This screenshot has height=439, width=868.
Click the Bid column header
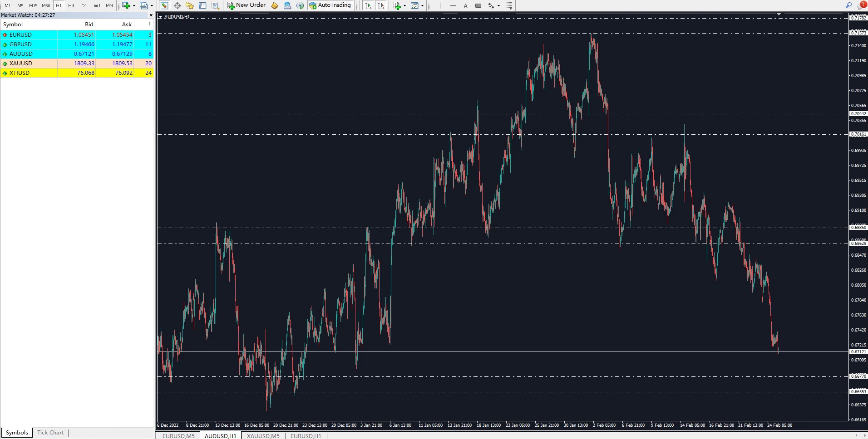[77, 24]
